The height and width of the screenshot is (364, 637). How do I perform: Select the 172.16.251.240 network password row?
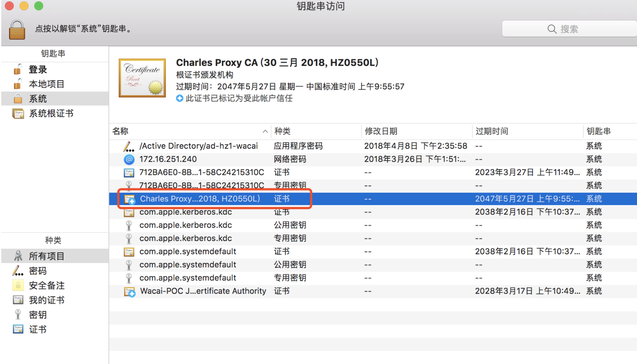(x=168, y=159)
